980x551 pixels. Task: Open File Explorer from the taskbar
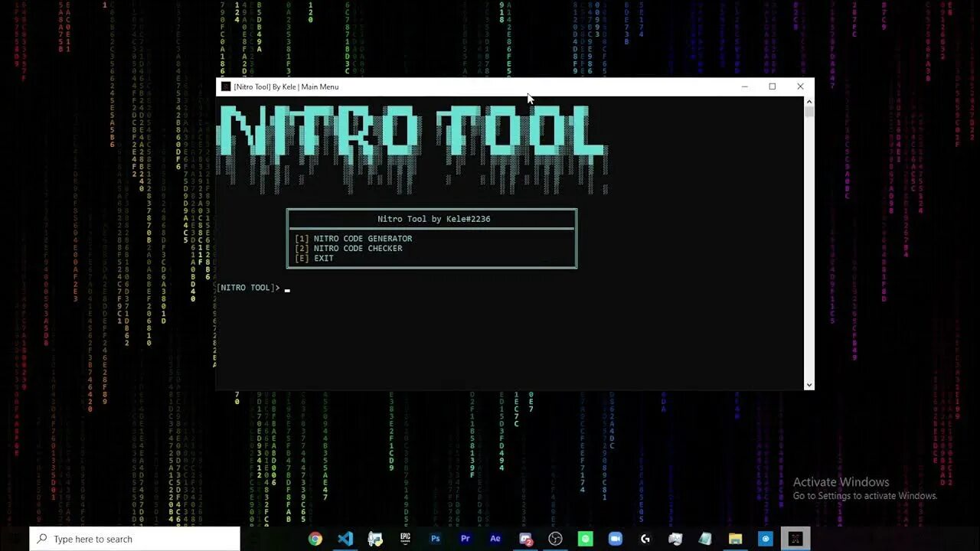click(735, 539)
